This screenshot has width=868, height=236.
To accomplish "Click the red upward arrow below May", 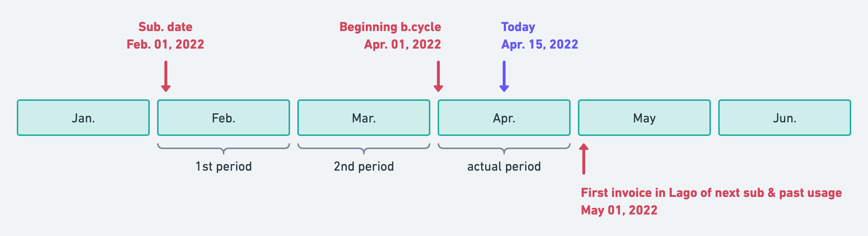I will (584, 159).
